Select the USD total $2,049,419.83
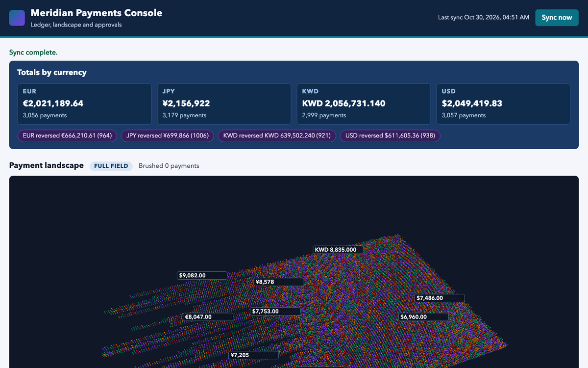This screenshot has height=368, width=588. pyautogui.click(x=472, y=104)
